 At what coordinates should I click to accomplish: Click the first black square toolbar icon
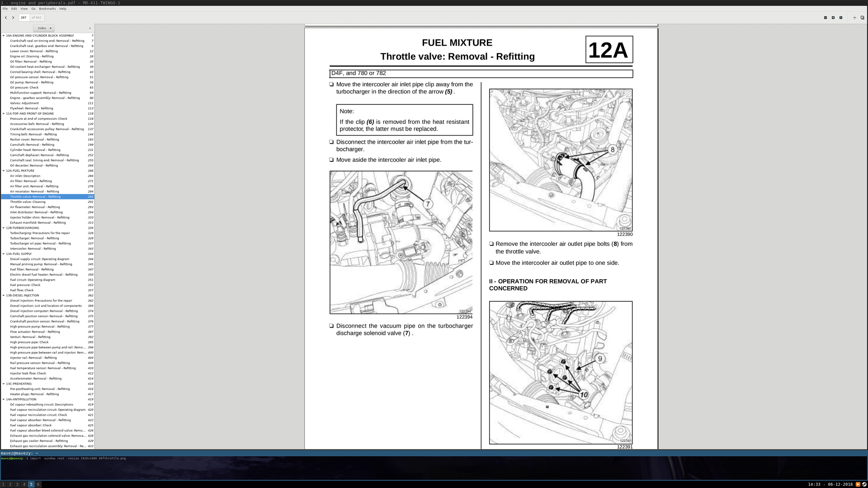(x=826, y=18)
